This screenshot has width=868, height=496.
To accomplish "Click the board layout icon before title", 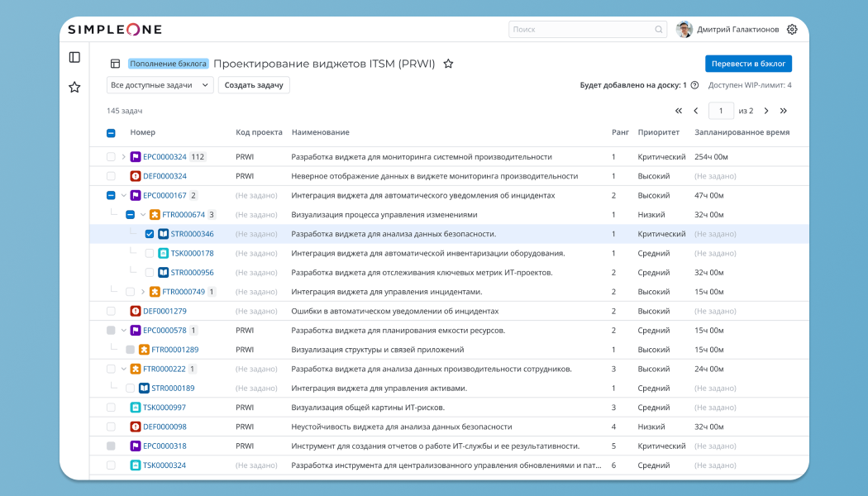I will click(116, 64).
